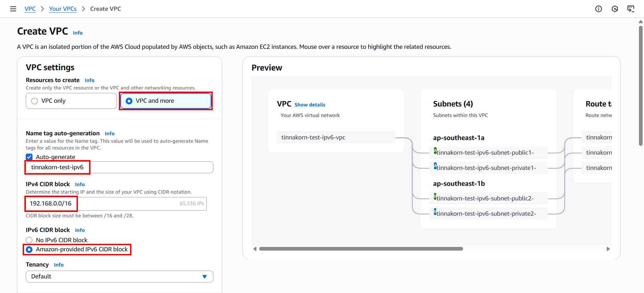644x293 pixels.
Task: Click the info circle icon in header
Action: coord(599,9)
